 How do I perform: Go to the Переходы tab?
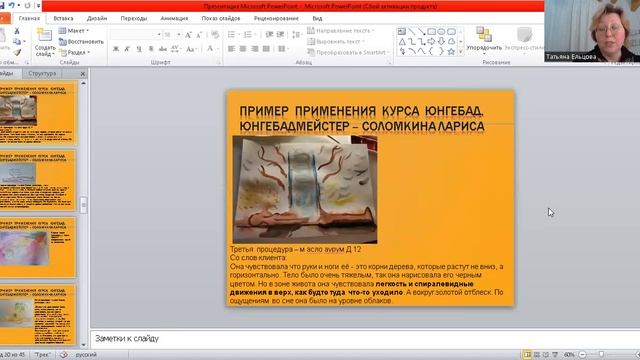tap(133, 18)
